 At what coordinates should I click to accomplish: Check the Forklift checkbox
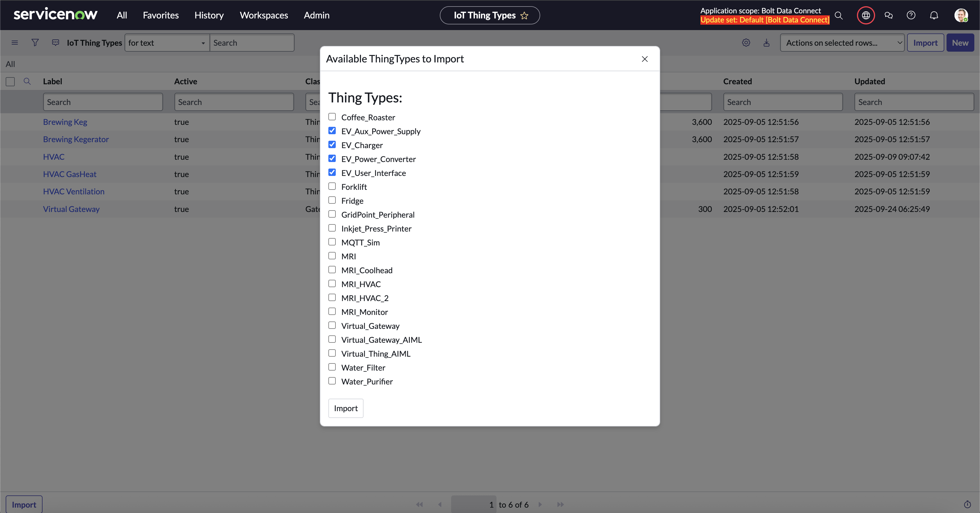coord(332,186)
